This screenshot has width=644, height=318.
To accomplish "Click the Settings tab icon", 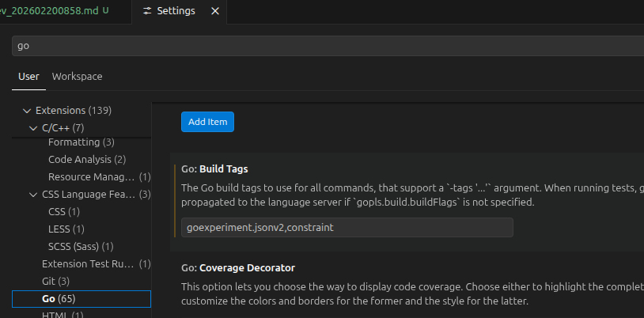I will click(148, 12).
